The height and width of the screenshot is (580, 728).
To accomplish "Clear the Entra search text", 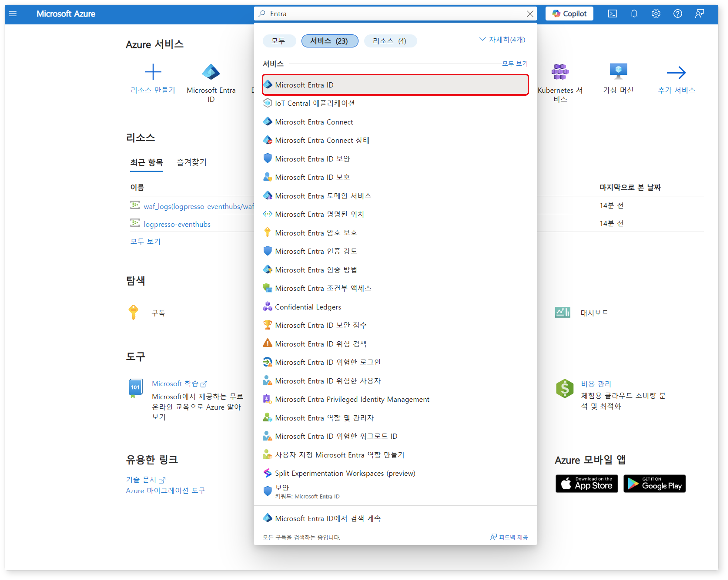I will pos(530,14).
